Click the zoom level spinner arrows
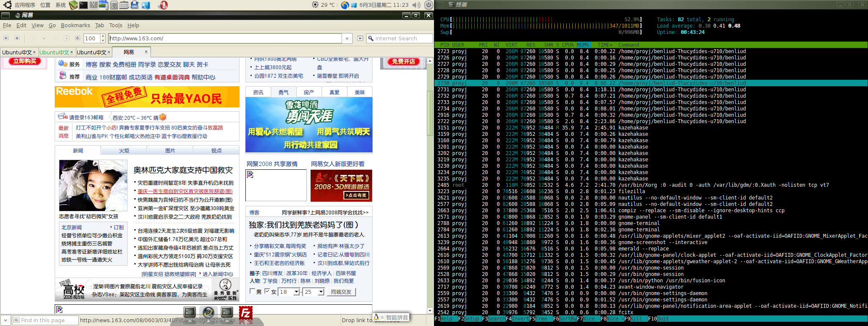 point(103,38)
